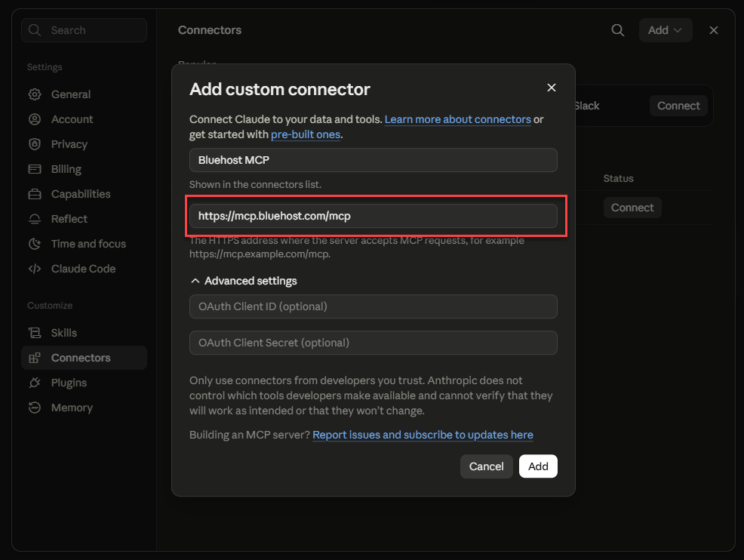Click the Status column header
744x560 pixels.
pos(618,178)
